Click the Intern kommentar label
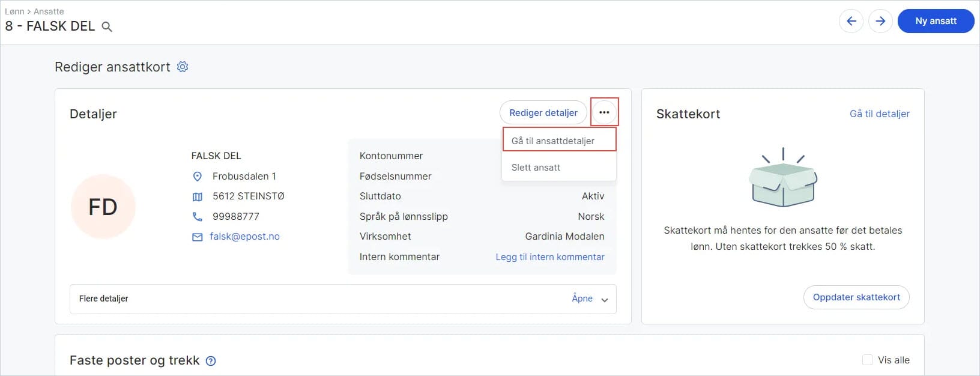 click(x=399, y=256)
